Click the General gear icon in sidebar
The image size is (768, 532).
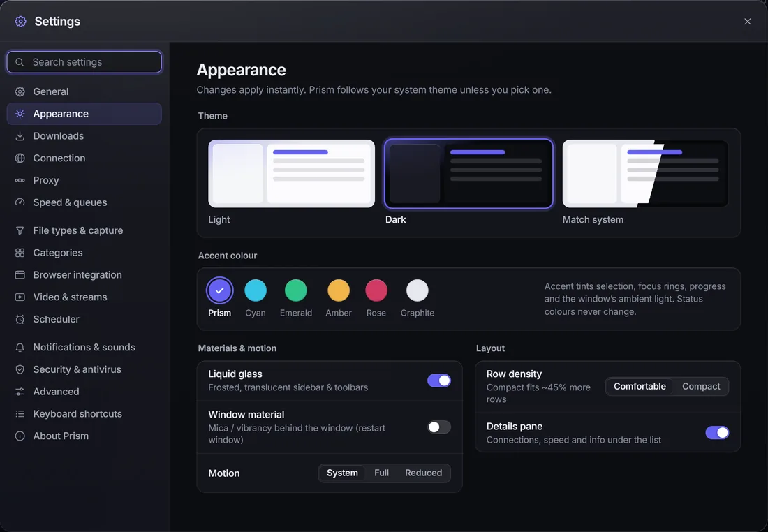(x=20, y=91)
